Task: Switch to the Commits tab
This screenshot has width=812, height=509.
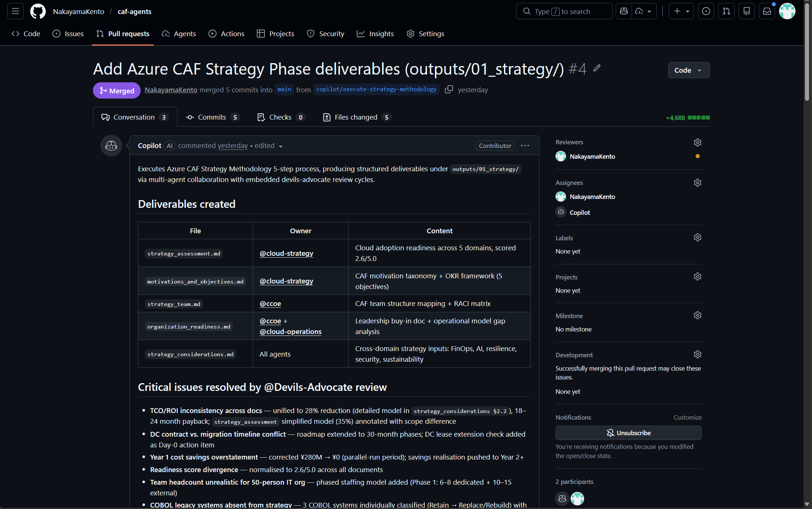Action: coord(212,117)
